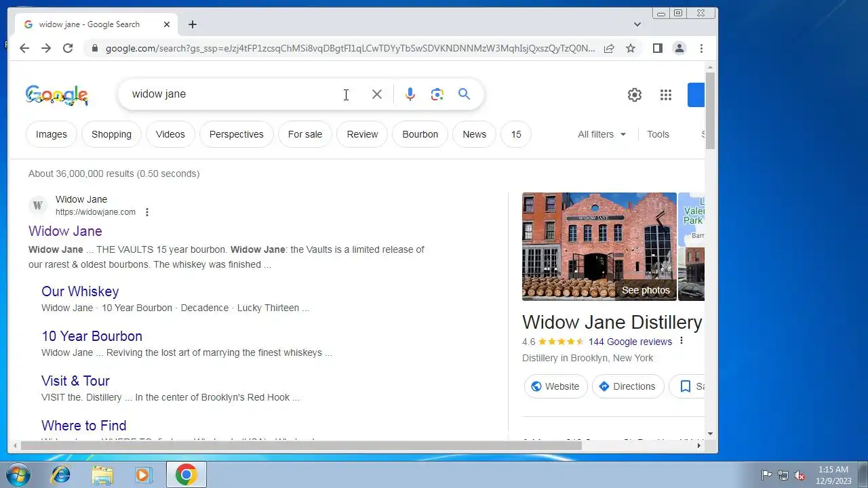The width and height of the screenshot is (868, 488).
Task: Filter results by Videos
Action: pos(170,134)
